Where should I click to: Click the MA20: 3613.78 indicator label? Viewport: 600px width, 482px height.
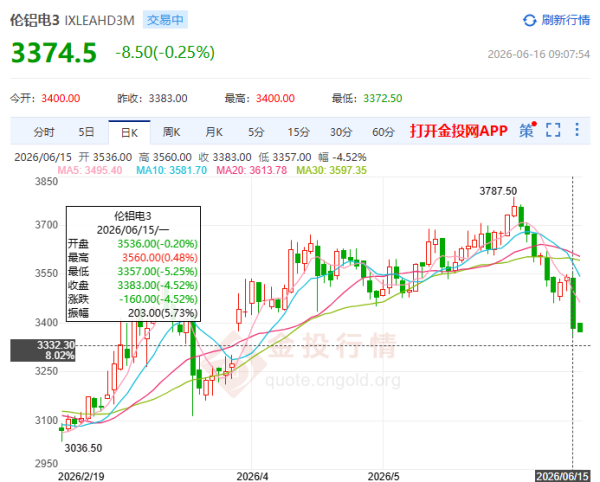pyautogui.click(x=251, y=170)
